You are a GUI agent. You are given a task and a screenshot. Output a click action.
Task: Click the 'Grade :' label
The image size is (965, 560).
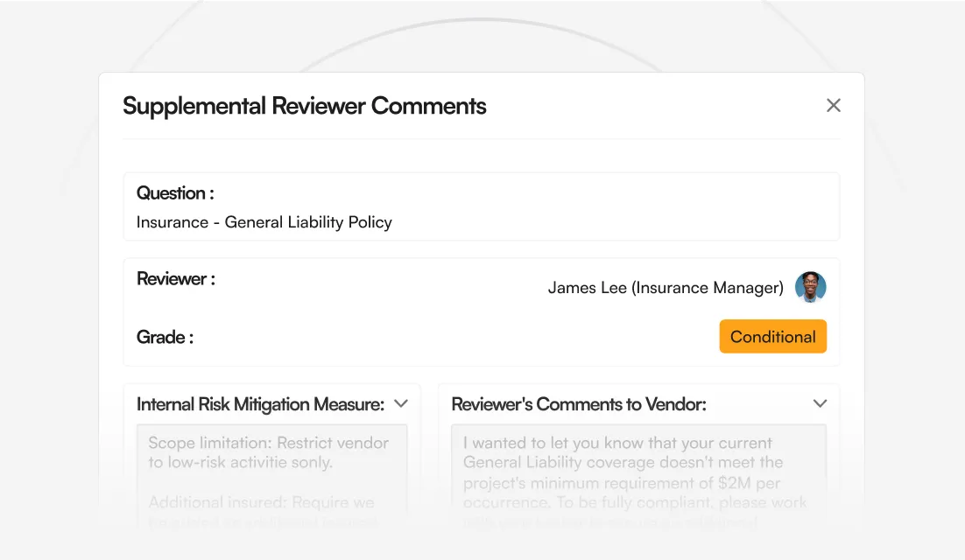[165, 337]
